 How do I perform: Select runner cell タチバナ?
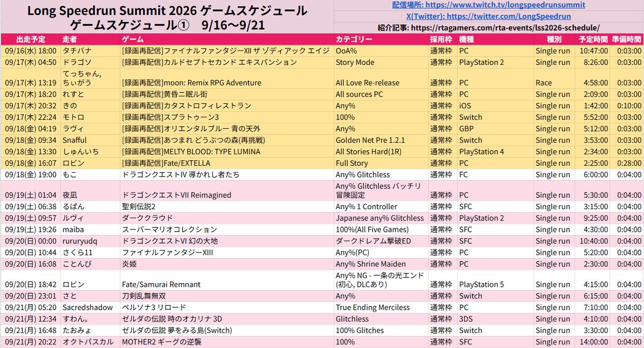(90, 51)
